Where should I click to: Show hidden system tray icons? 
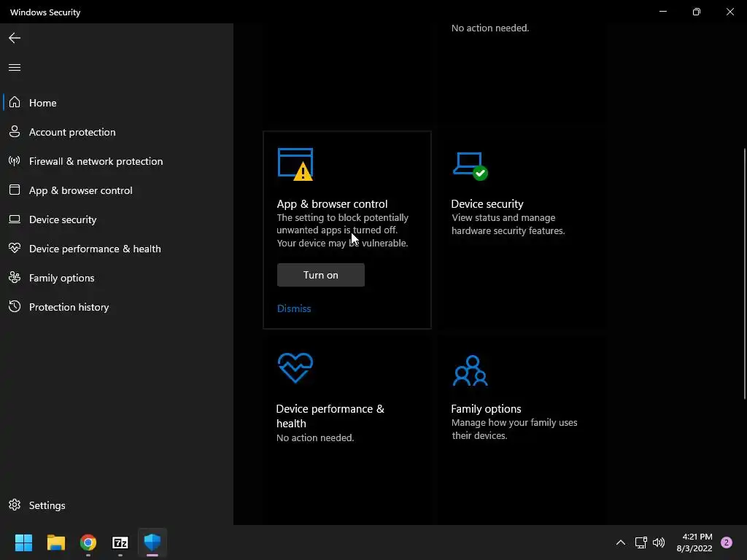tap(621, 542)
